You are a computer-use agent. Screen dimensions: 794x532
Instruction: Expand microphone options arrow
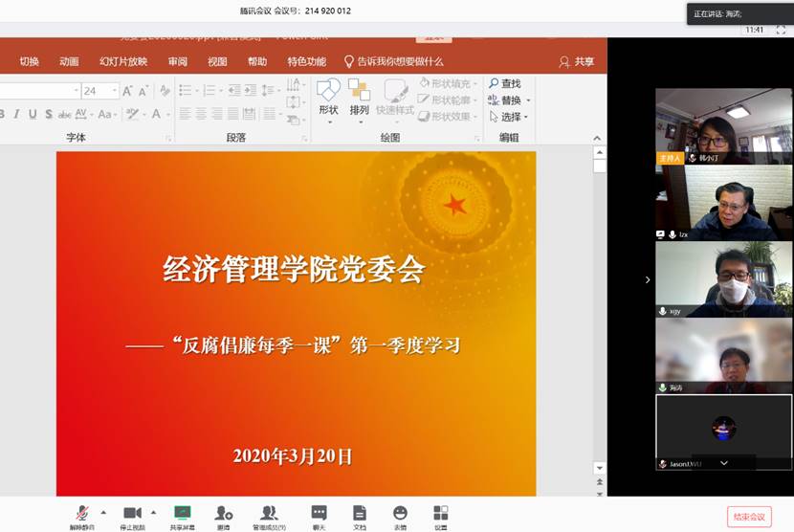(103, 512)
